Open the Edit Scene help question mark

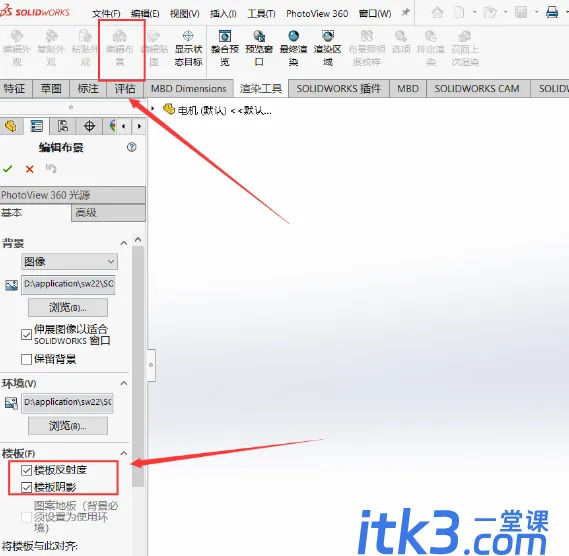[x=131, y=147]
